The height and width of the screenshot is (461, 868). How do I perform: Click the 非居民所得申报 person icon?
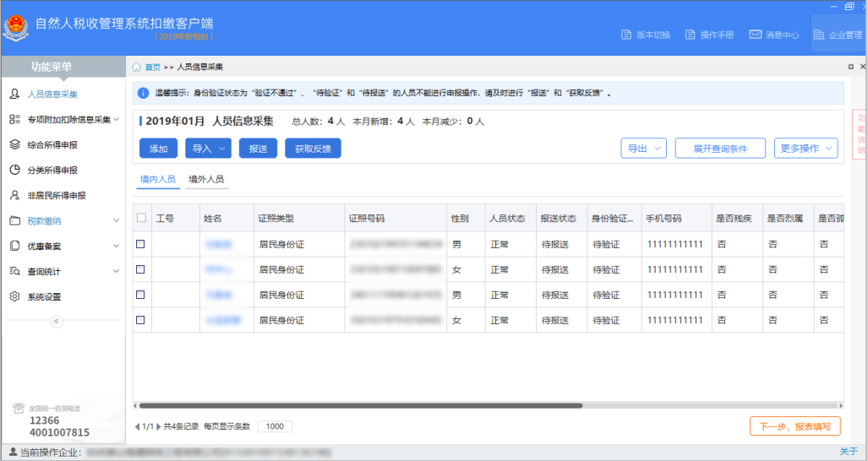pos(15,195)
